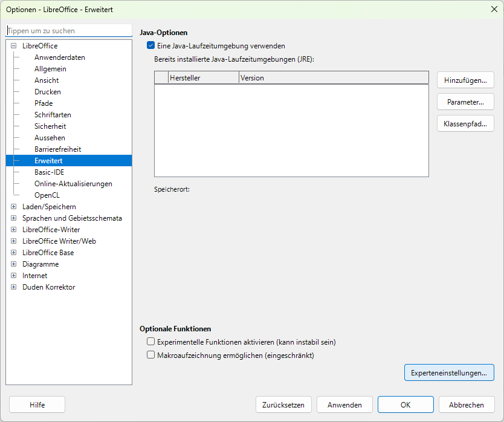504x422 pixels.
Task: Collapse the LibreOffice tree node
Action: click(x=14, y=46)
